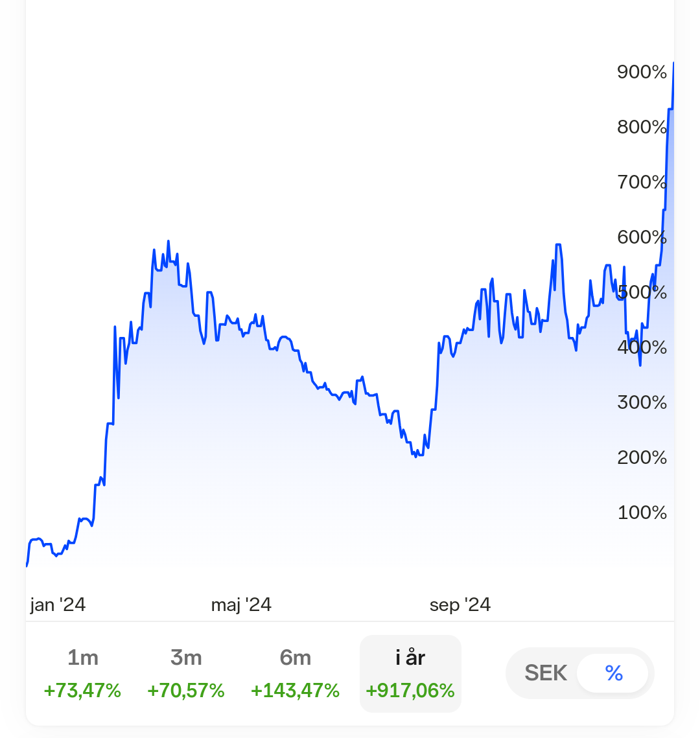Click the 400% axis label
700x738 pixels.
pos(642,347)
